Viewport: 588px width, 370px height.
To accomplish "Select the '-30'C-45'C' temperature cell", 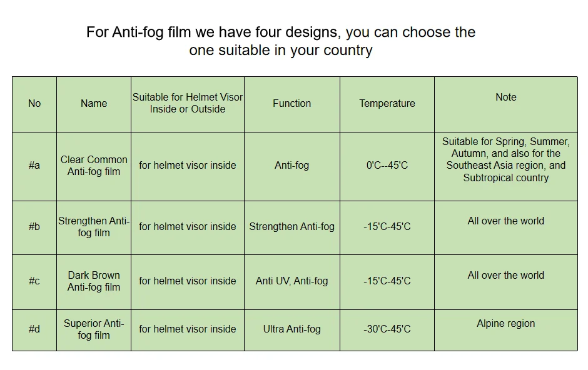I will tap(387, 329).
